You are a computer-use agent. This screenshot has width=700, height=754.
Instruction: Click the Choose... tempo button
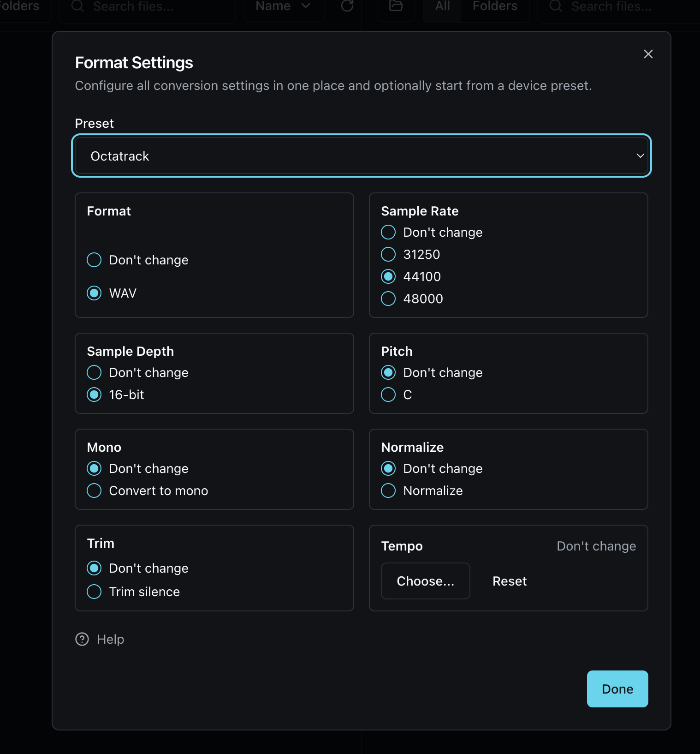pos(425,581)
